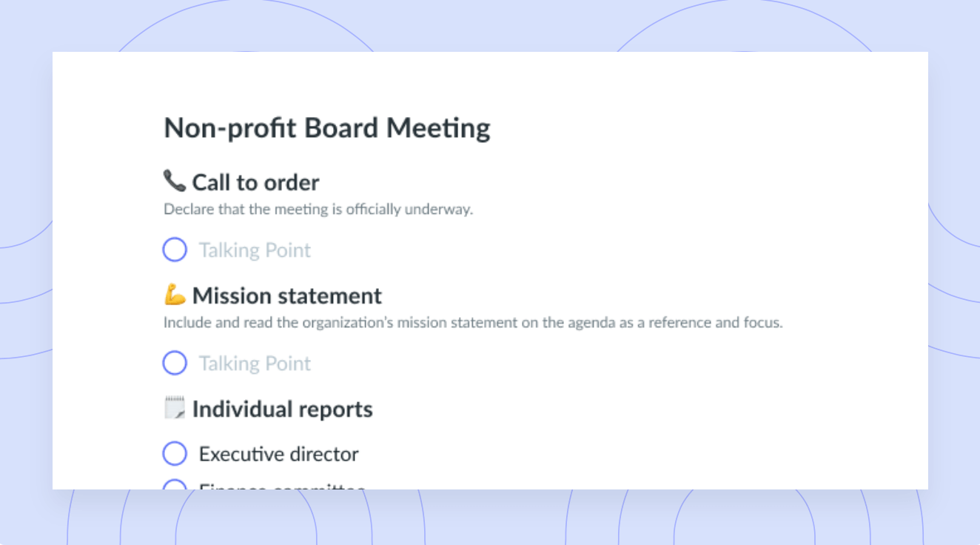Select the Non-profit Board Meeting title
This screenshot has width=980, height=545.
point(326,128)
